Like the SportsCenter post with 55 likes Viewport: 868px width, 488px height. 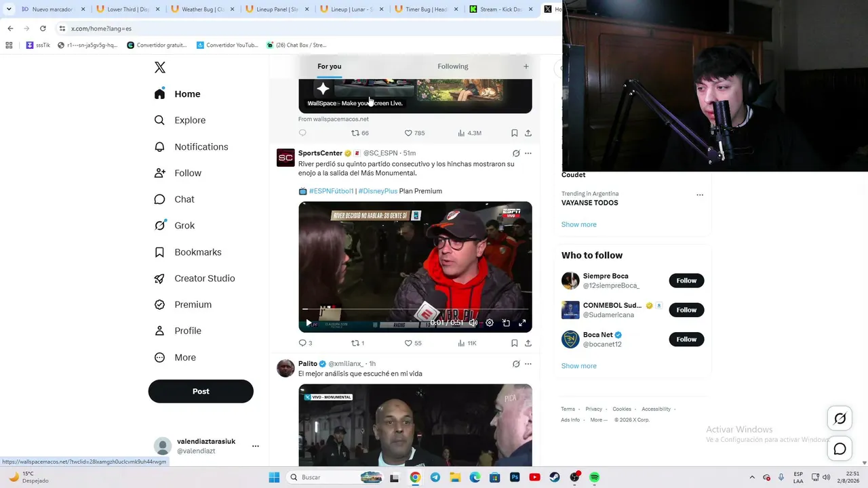tap(413, 343)
